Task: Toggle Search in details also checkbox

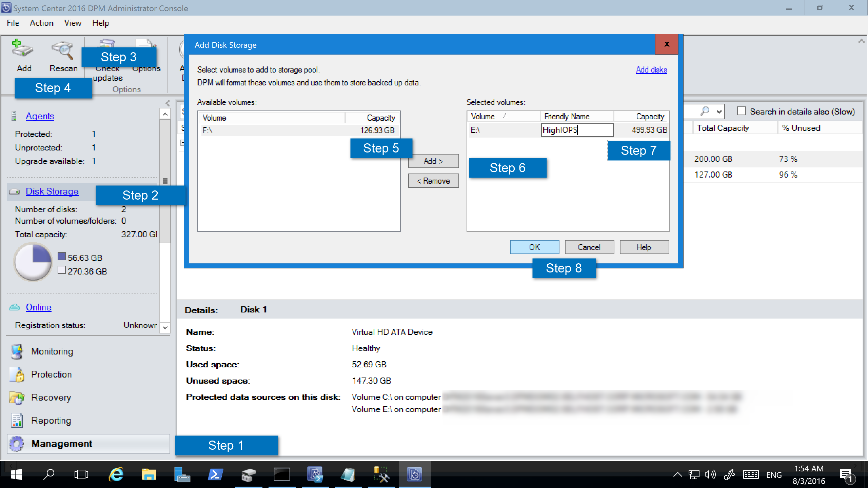Action: point(740,111)
